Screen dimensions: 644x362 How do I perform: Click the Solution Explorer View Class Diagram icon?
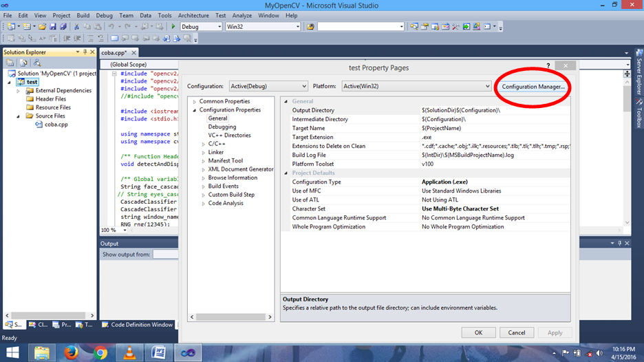(37, 63)
